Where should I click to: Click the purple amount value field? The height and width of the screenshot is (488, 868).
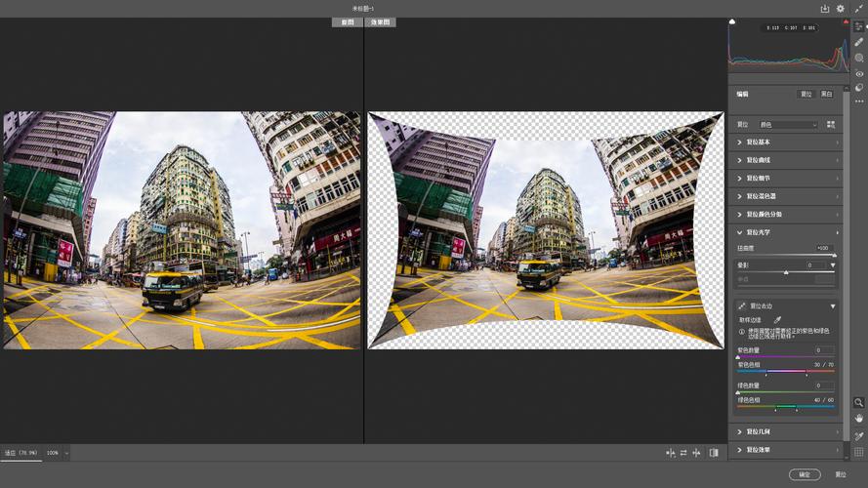coord(823,349)
